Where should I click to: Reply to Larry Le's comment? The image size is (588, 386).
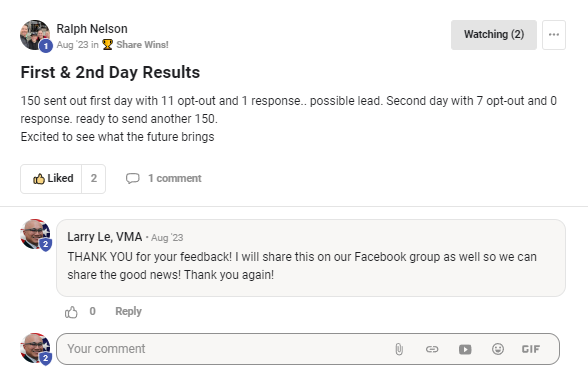coord(128,311)
